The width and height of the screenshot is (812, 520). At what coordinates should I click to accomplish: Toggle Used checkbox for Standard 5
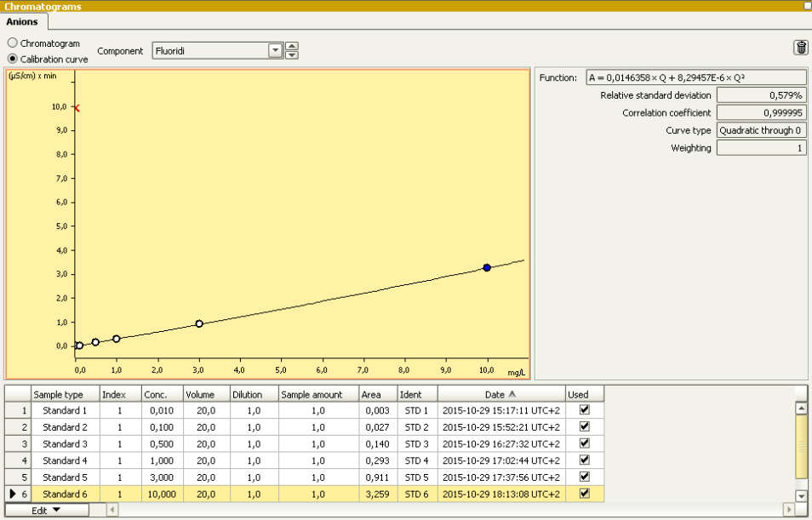(x=584, y=476)
